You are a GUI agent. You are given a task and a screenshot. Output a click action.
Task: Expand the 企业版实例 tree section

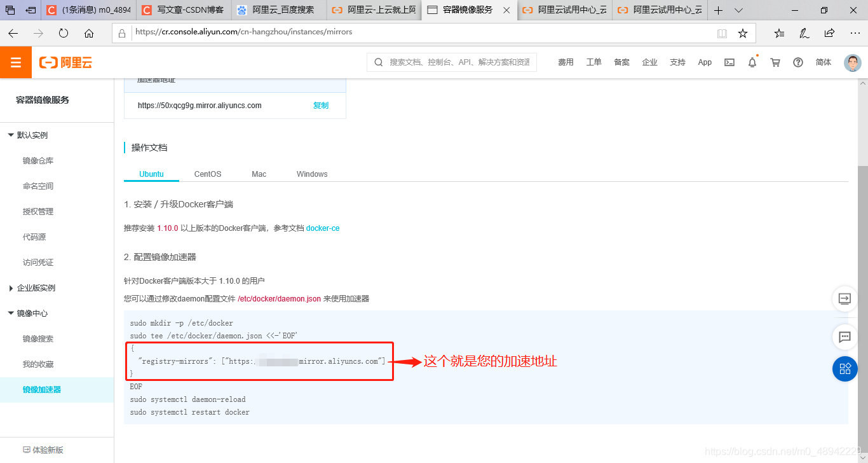point(11,288)
